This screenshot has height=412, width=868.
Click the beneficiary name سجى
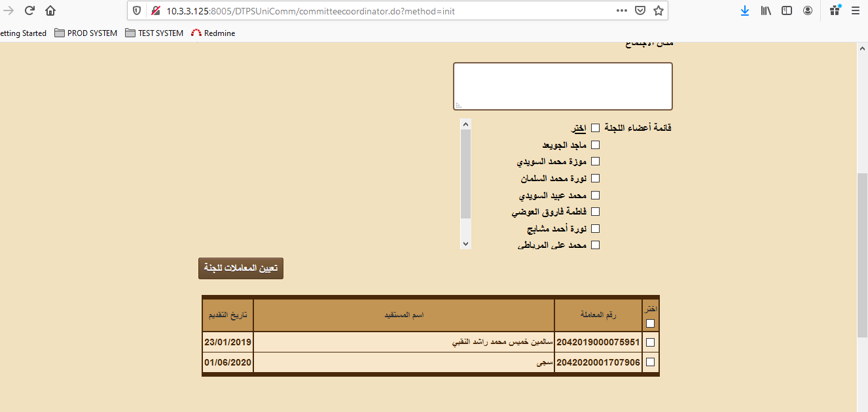tap(545, 362)
